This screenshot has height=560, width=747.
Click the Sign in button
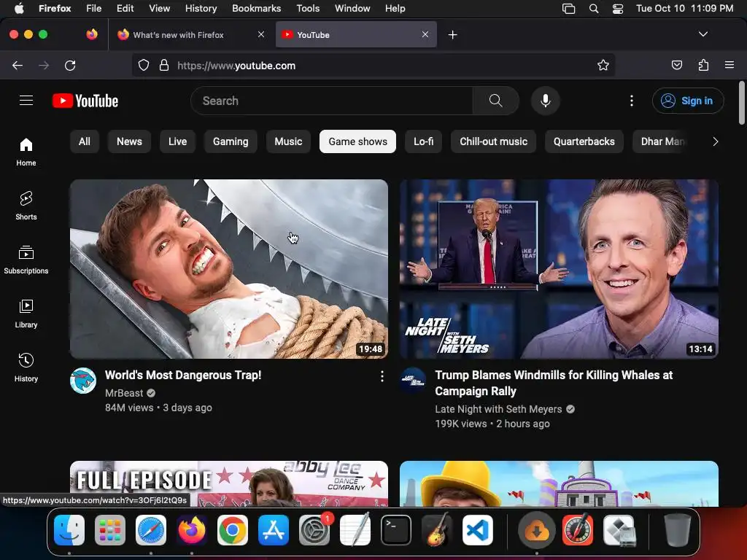coord(688,101)
